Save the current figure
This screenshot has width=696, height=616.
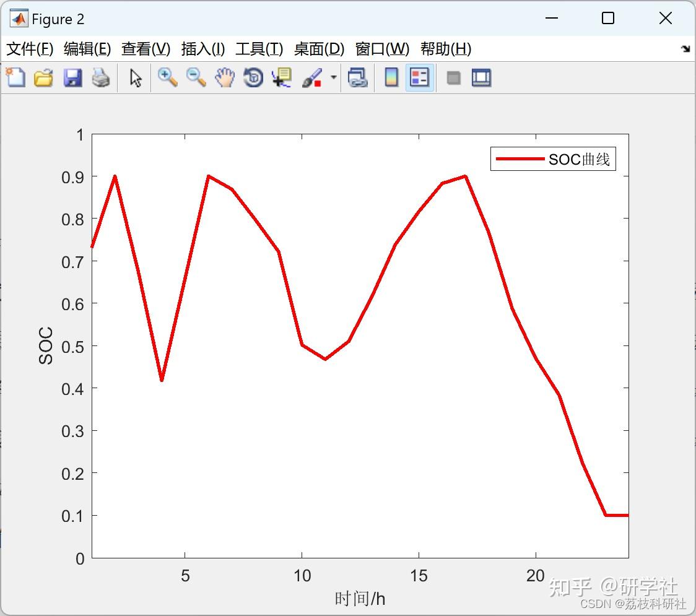(72, 77)
